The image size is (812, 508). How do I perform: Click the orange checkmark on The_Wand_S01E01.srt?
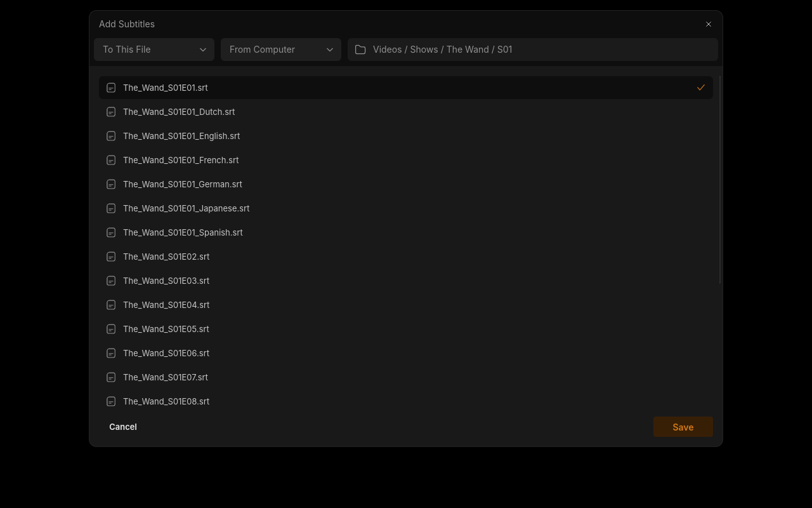(701, 88)
